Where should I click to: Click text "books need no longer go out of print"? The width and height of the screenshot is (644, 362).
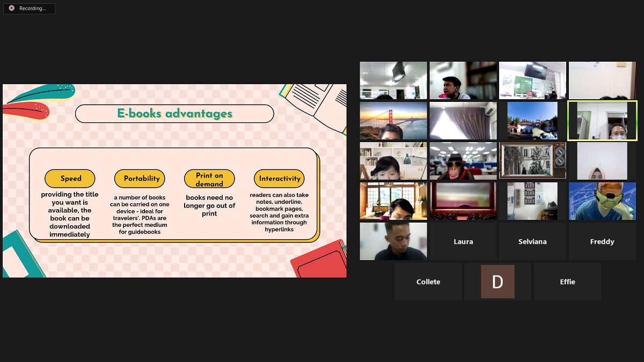(x=209, y=205)
